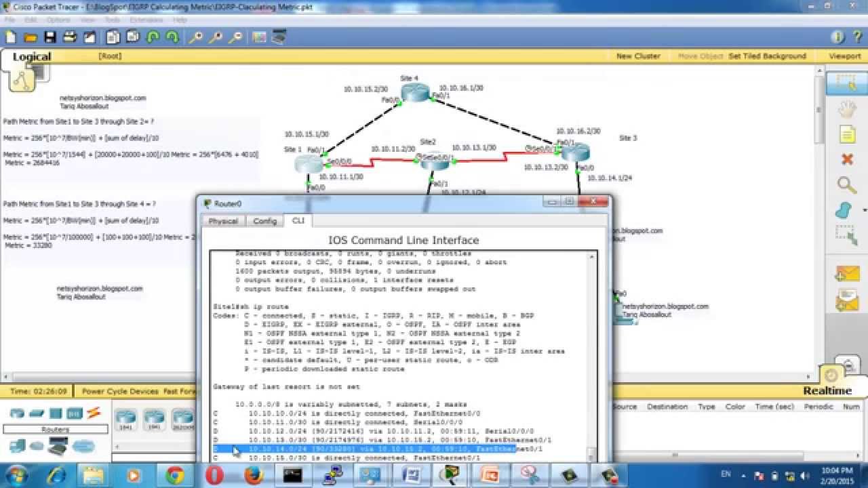
Task: Select the Routers device category
Action: click(x=17, y=413)
